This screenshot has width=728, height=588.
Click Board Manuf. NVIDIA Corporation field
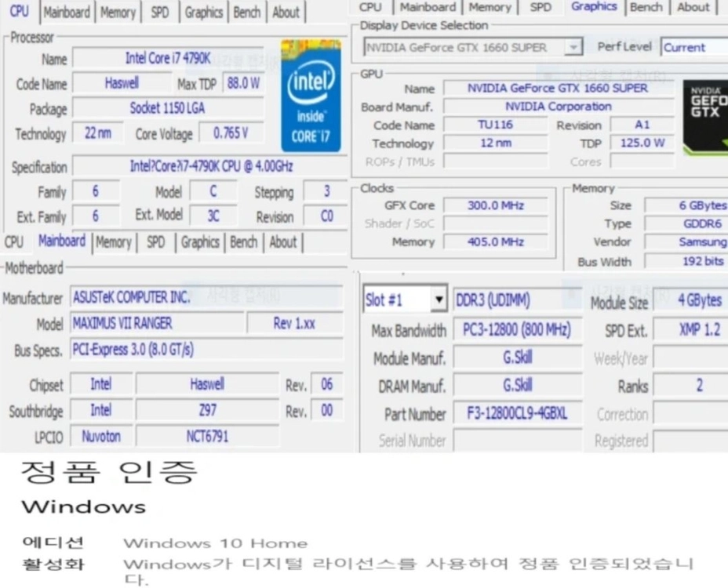[558, 107]
